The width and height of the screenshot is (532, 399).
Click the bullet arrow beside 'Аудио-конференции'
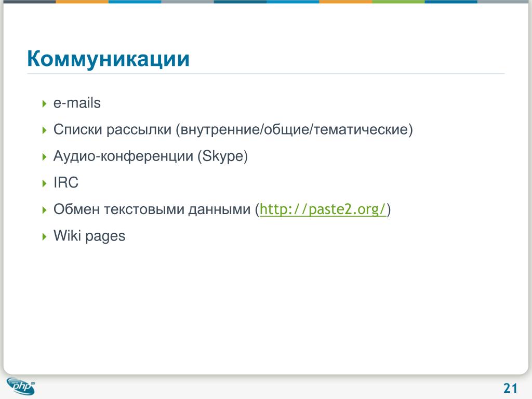(x=44, y=157)
